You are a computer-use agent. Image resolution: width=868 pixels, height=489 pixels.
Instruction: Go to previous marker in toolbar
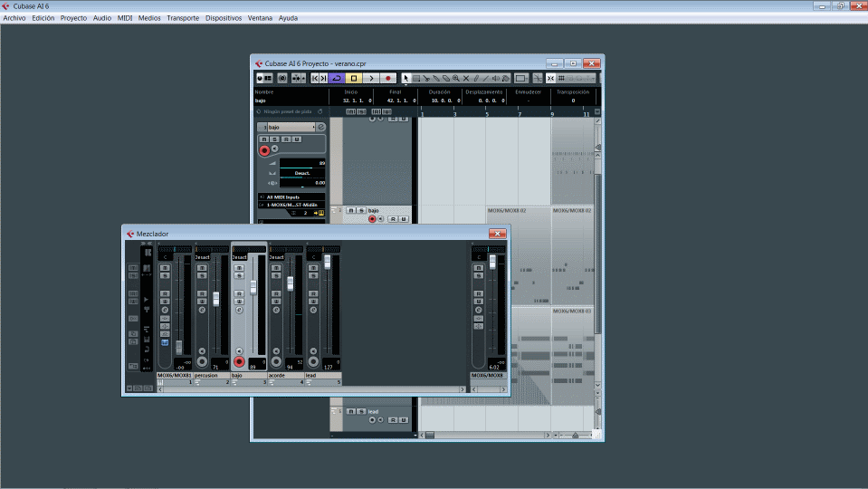pos(315,78)
